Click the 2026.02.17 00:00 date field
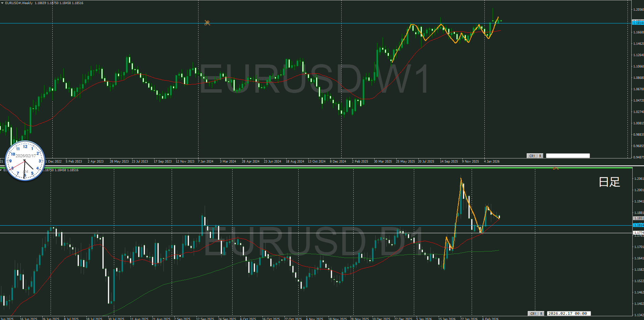The height and width of the screenshot is (320, 644). (x=568, y=313)
